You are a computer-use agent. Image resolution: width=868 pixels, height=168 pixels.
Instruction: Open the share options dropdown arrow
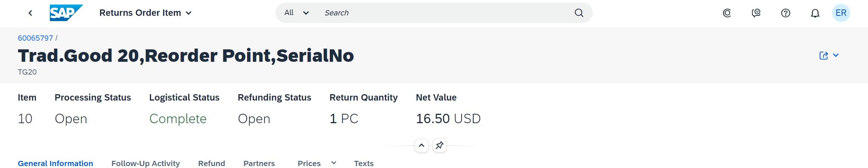[x=836, y=55]
